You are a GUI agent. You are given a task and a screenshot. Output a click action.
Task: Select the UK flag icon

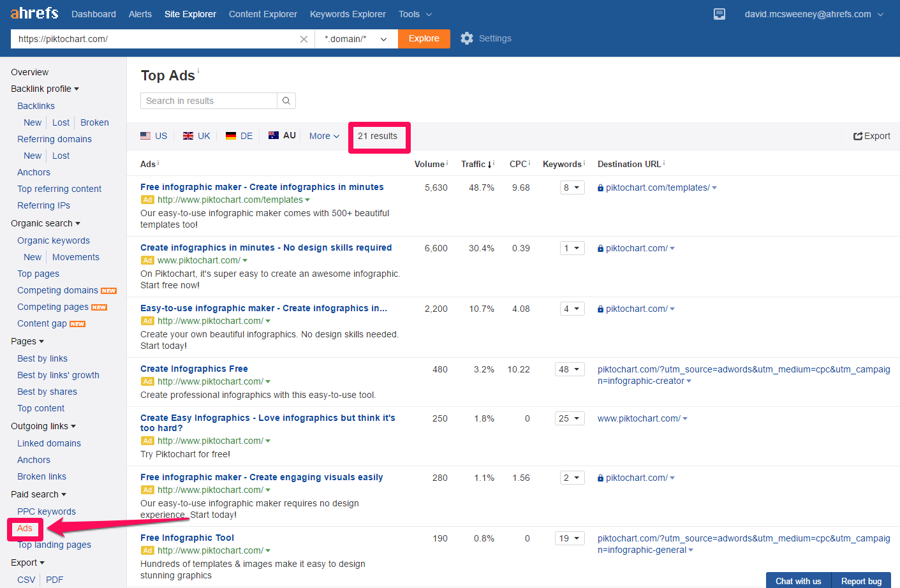pos(188,136)
